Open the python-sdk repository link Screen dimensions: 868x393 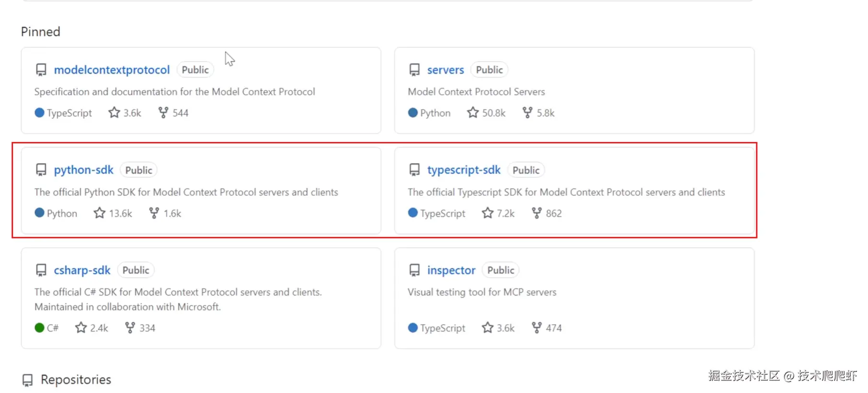pyautogui.click(x=83, y=170)
